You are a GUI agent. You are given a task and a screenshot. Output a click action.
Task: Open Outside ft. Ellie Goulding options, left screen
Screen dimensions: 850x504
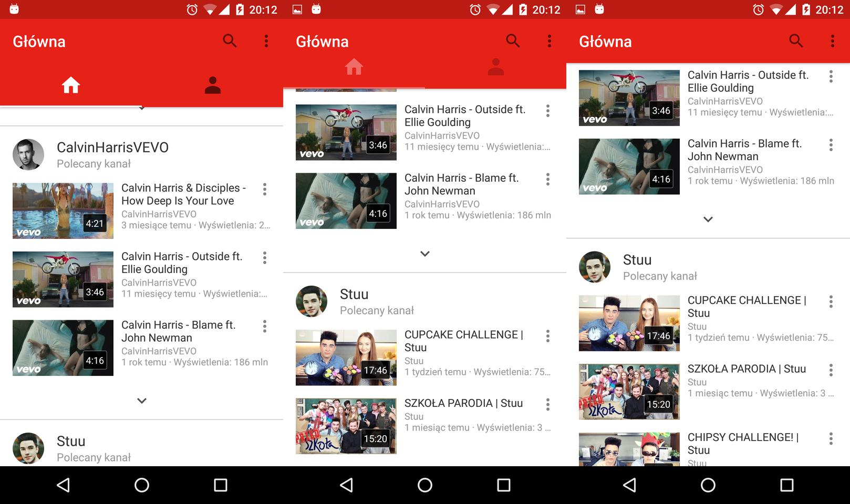coord(265,257)
